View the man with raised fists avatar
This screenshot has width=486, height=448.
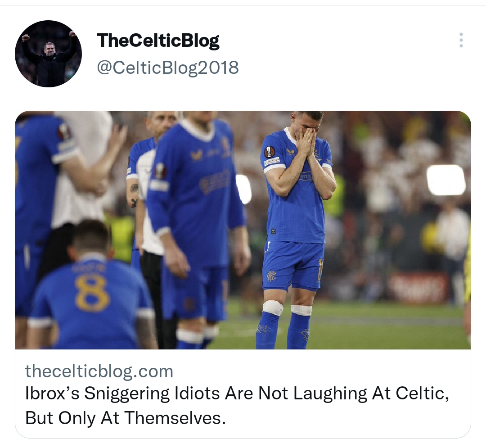coord(48,54)
